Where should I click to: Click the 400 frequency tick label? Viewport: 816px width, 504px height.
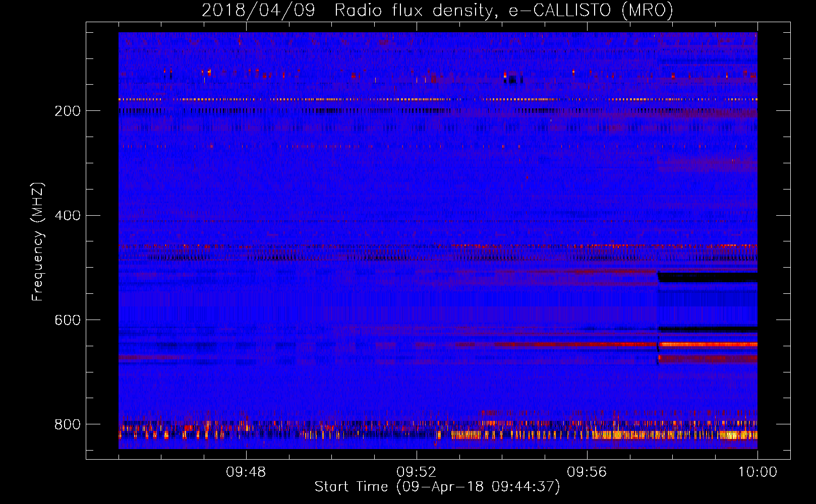pos(68,215)
